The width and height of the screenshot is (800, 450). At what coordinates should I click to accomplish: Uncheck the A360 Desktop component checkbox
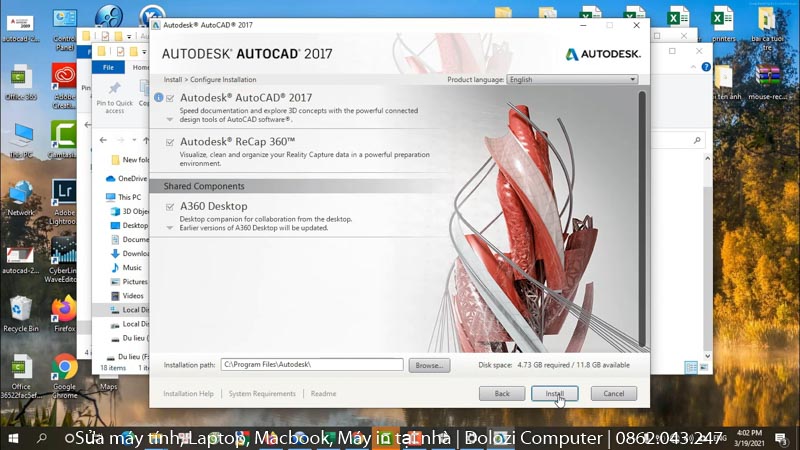point(171,206)
